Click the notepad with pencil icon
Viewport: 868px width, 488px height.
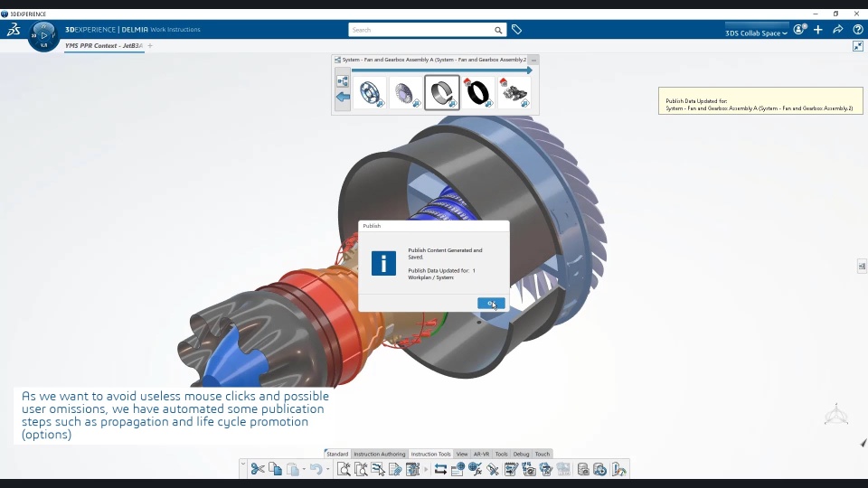[511, 470]
